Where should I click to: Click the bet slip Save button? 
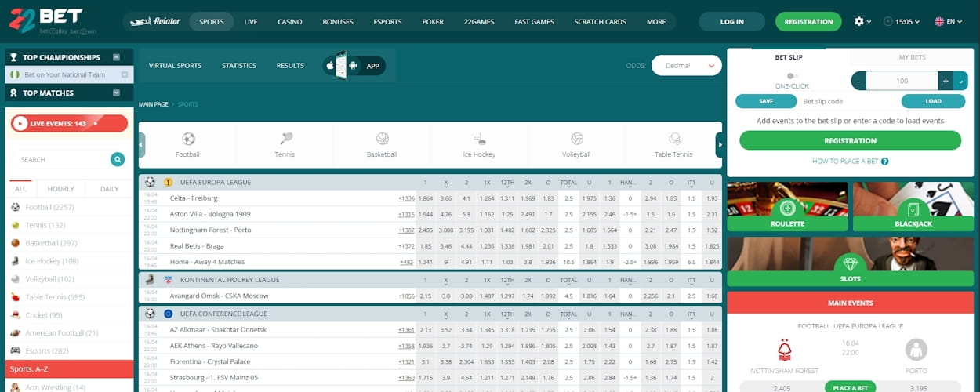(766, 101)
